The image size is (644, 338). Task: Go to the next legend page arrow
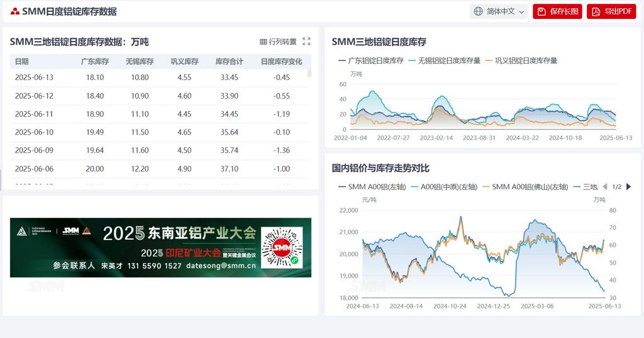628,187
